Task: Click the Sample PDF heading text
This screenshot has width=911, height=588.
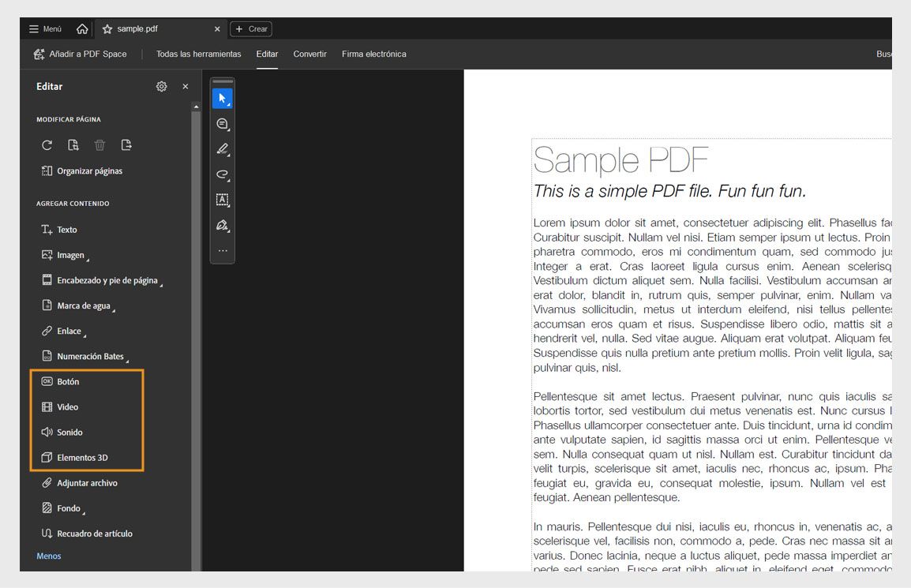Action: (620, 160)
